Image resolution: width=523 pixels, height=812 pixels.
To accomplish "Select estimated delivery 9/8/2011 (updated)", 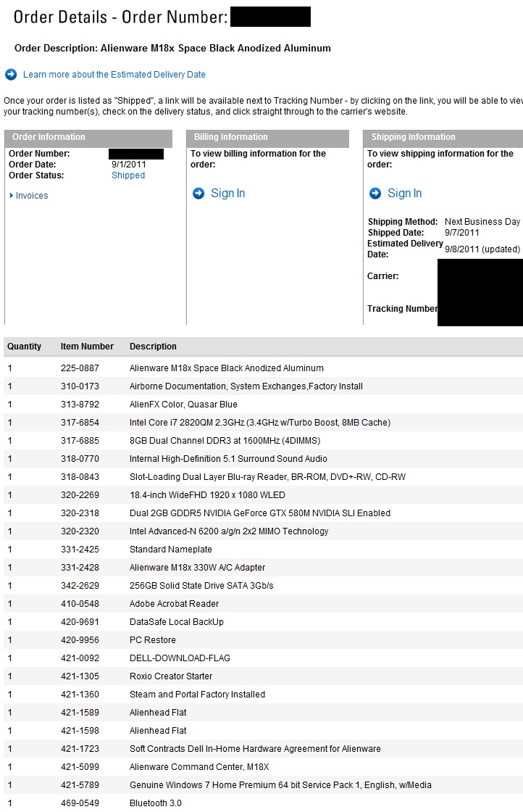I will [x=482, y=249].
